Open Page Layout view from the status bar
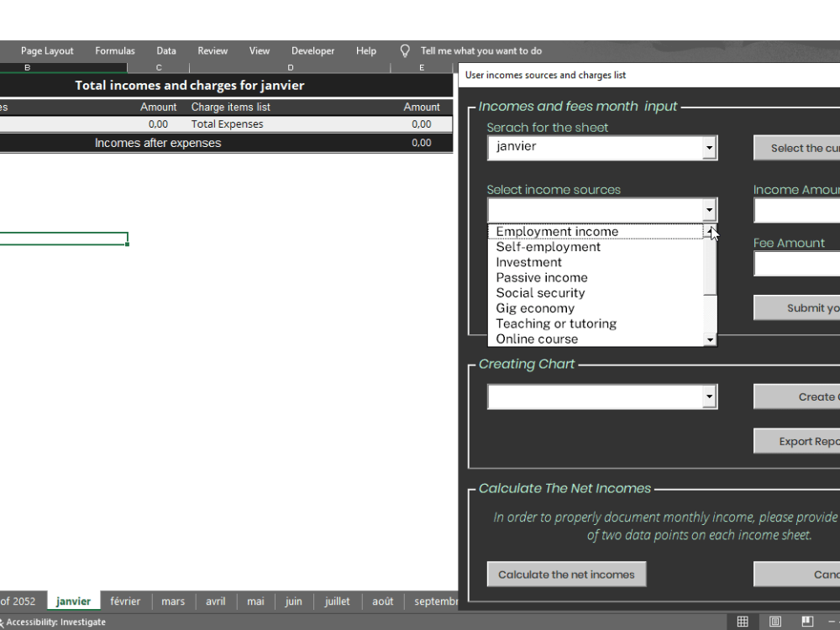 tap(774, 621)
